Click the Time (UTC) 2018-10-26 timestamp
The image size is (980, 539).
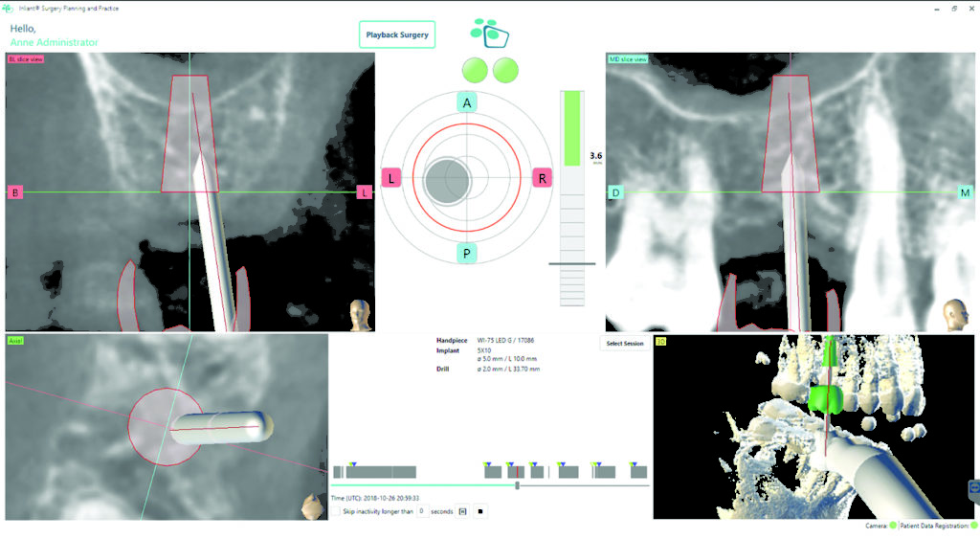[375, 499]
